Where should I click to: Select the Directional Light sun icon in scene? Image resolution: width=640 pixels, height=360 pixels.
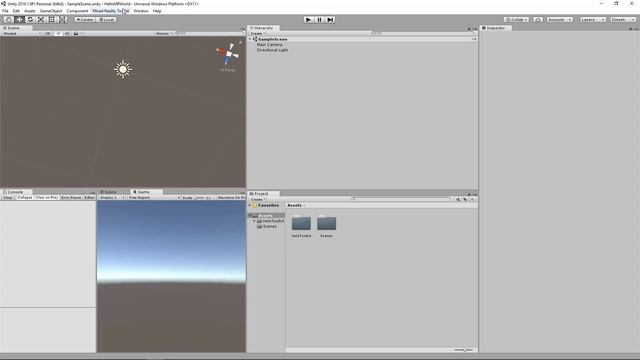click(x=123, y=69)
